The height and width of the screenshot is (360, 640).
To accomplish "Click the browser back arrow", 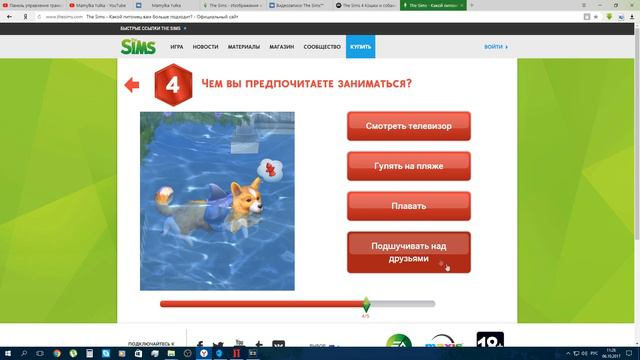I will 9,17.
